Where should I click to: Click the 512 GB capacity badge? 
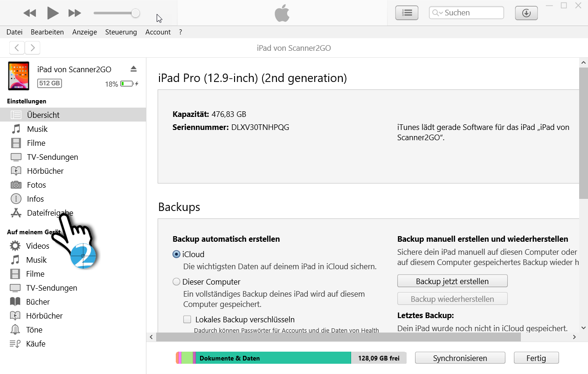(49, 83)
